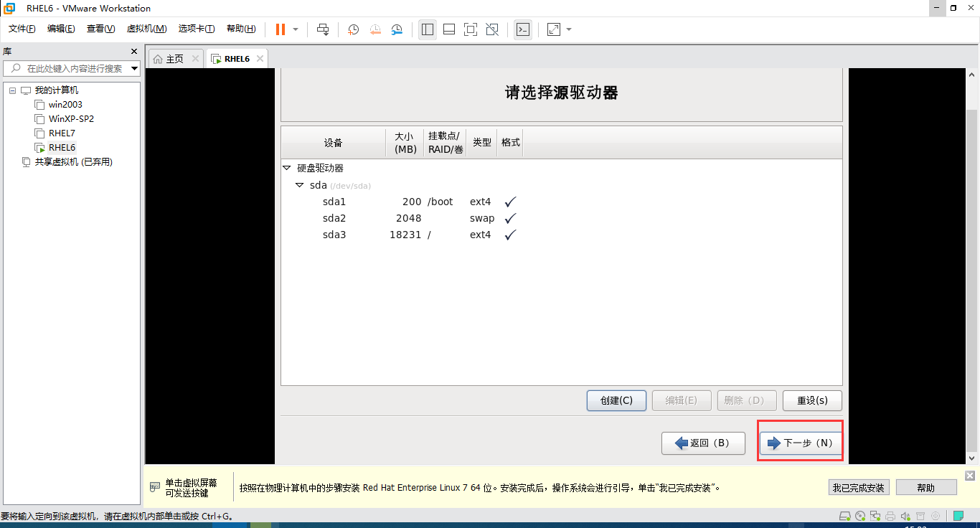Click the VM view scrollbar up arrow

pyautogui.click(x=972, y=75)
